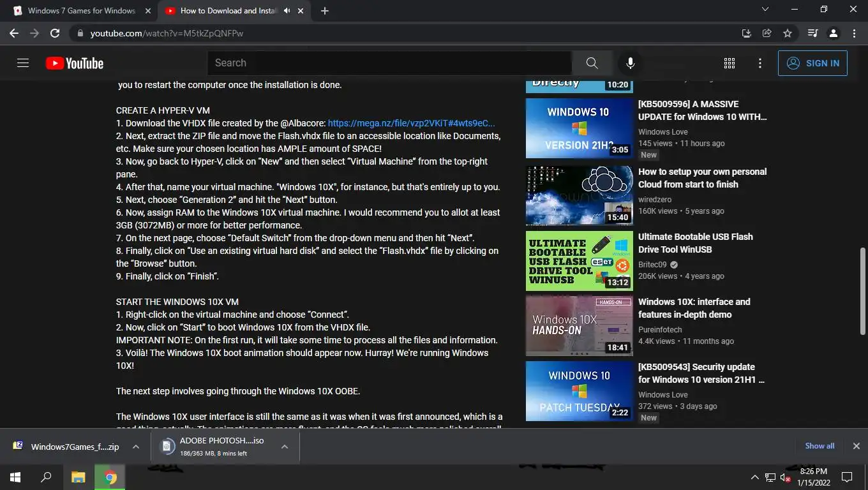Open Chrome three-dot menu

854,33
